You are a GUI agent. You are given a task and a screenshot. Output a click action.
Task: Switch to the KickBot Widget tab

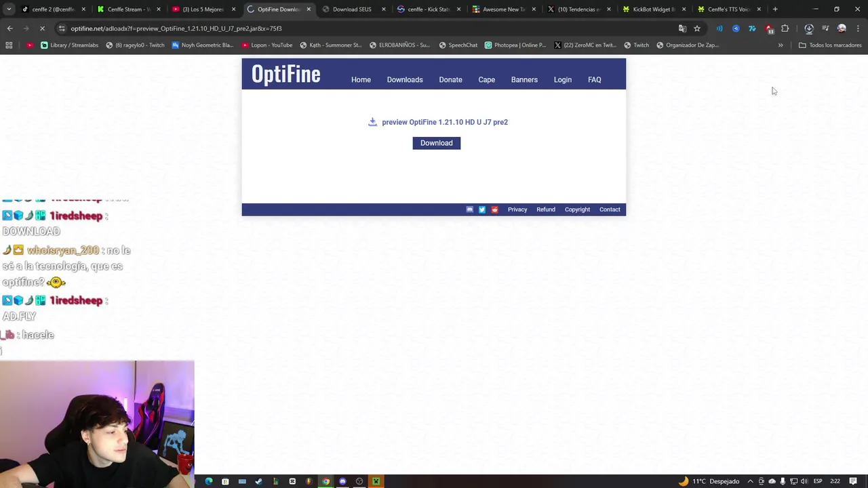[x=655, y=9]
